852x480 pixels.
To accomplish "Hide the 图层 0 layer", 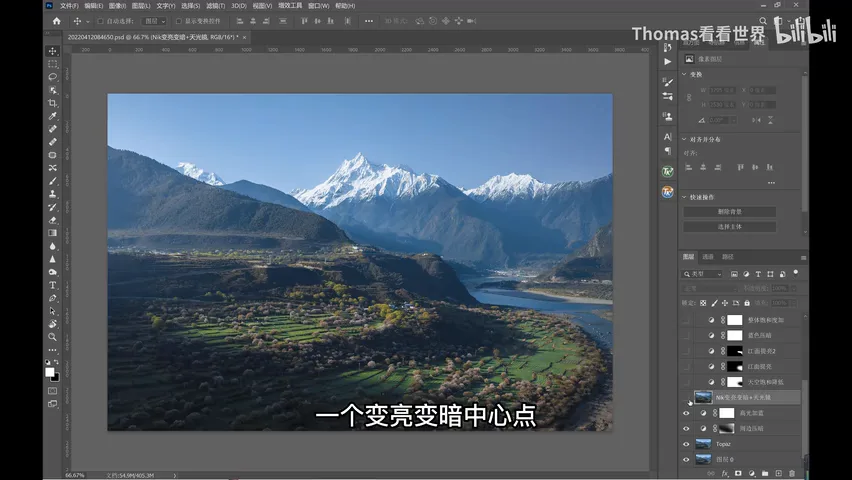I will 686,459.
